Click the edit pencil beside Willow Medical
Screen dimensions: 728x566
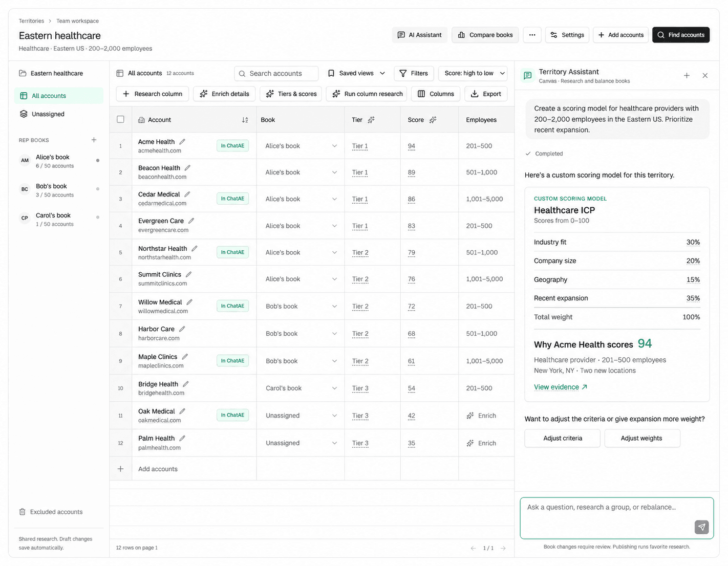(189, 302)
